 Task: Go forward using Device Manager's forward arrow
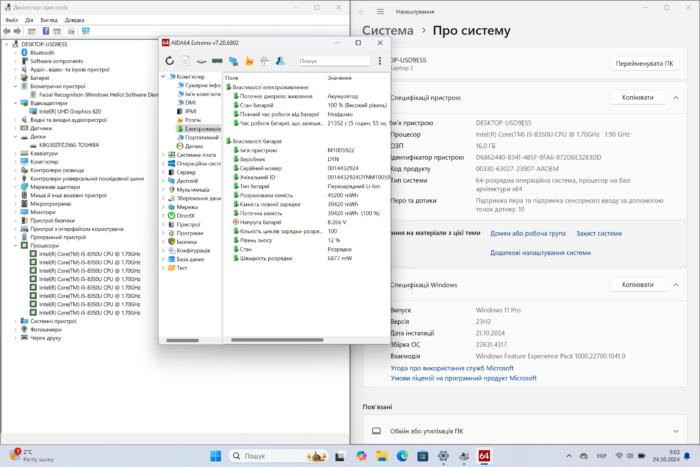pyautogui.click(x=17, y=31)
